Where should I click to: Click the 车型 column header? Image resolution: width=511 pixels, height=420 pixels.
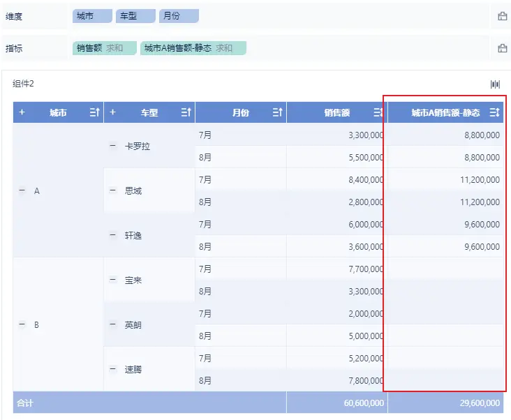click(149, 112)
